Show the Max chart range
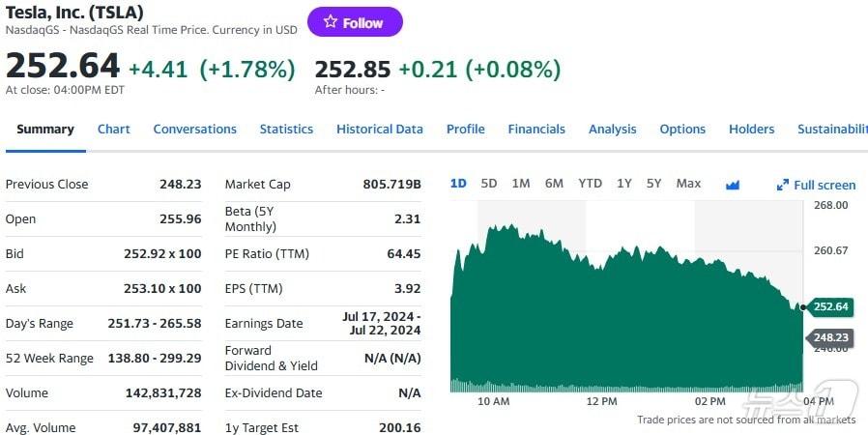868x435 pixels. (x=688, y=184)
